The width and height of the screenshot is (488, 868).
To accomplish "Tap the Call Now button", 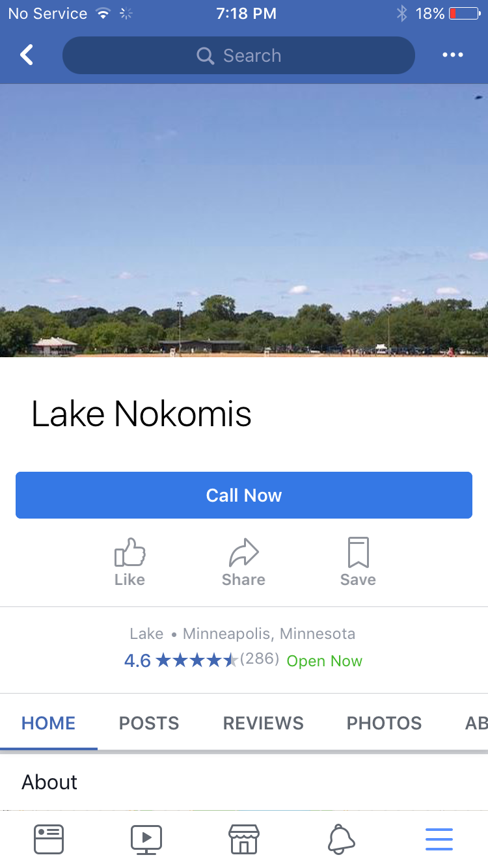I will pos(244,495).
